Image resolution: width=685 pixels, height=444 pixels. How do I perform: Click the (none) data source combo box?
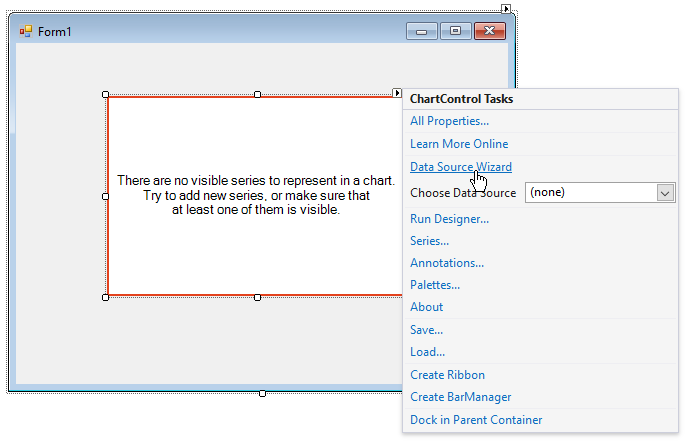click(x=600, y=193)
